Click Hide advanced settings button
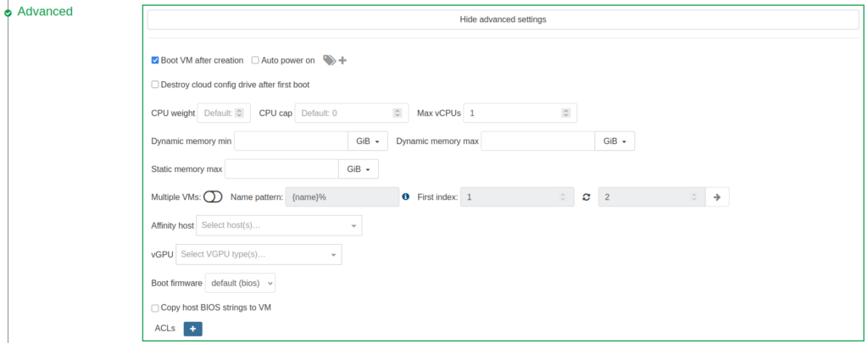 click(503, 19)
